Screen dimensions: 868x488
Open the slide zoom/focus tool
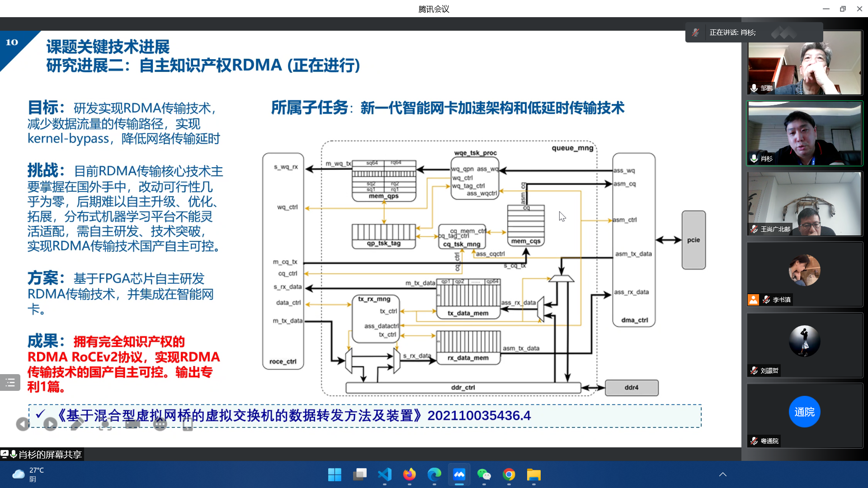[105, 424]
